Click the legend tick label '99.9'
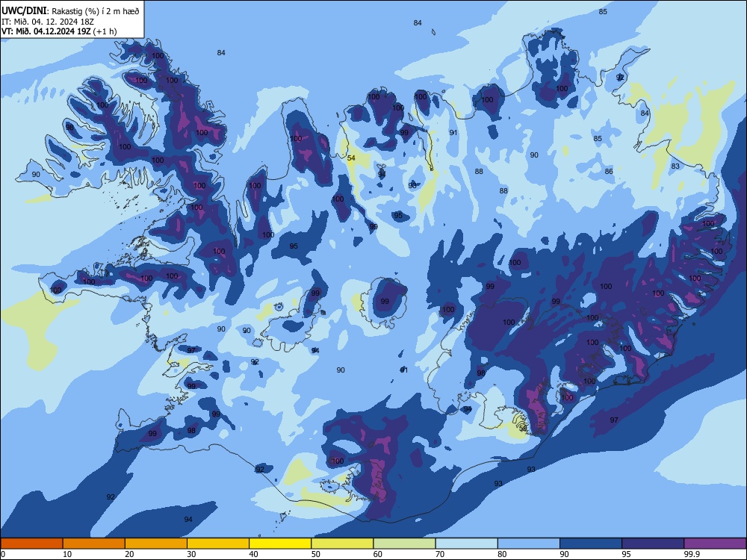Screen dimensions: 747x560 [692, 554]
